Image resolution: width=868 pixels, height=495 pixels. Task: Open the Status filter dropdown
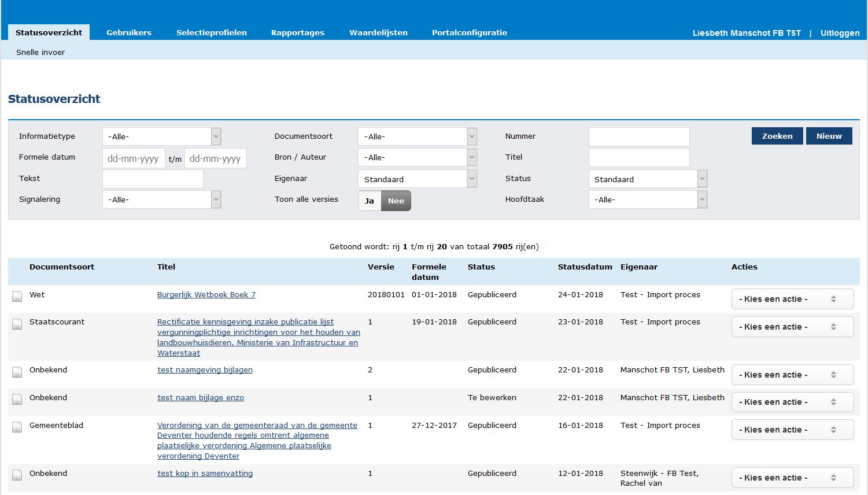click(x=648, y=179)
